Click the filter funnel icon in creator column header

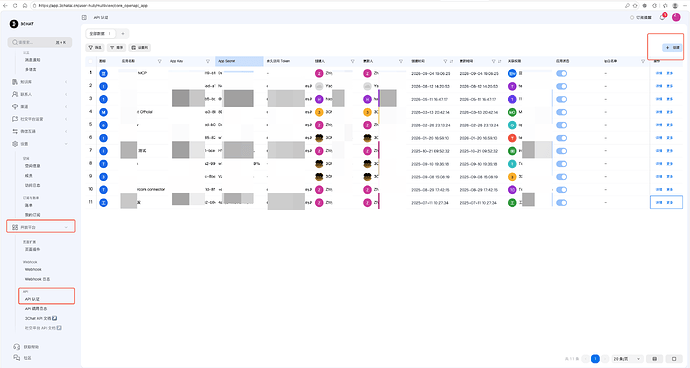click(x=352, y=61)
